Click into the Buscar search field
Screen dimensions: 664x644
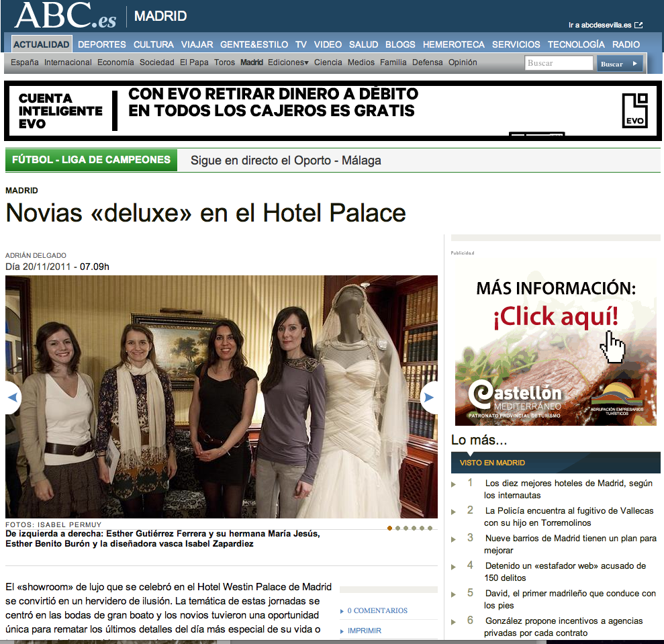(x=559, y=63)
